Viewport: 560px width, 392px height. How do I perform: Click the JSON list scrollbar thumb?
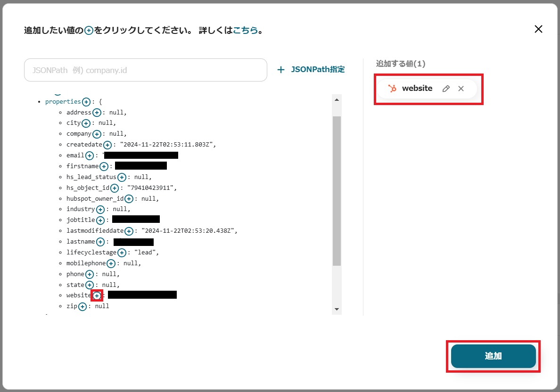337,191
